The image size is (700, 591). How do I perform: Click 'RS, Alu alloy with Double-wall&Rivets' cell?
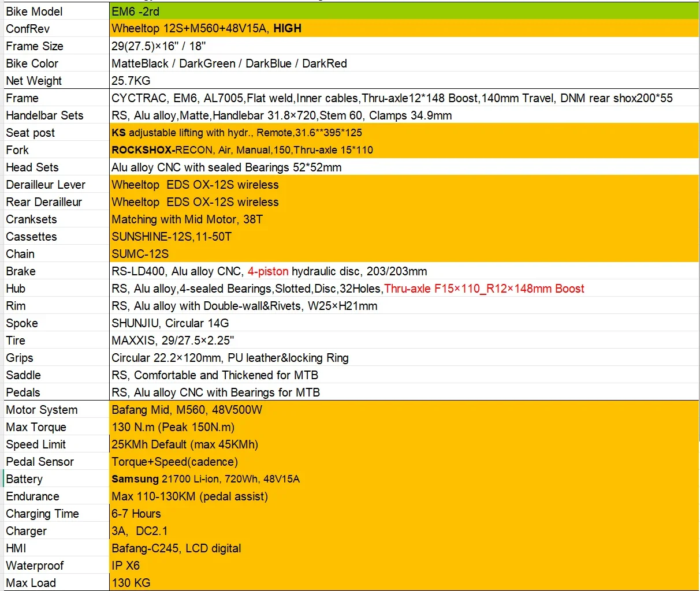pyautogui.click(x=404, y=306)
